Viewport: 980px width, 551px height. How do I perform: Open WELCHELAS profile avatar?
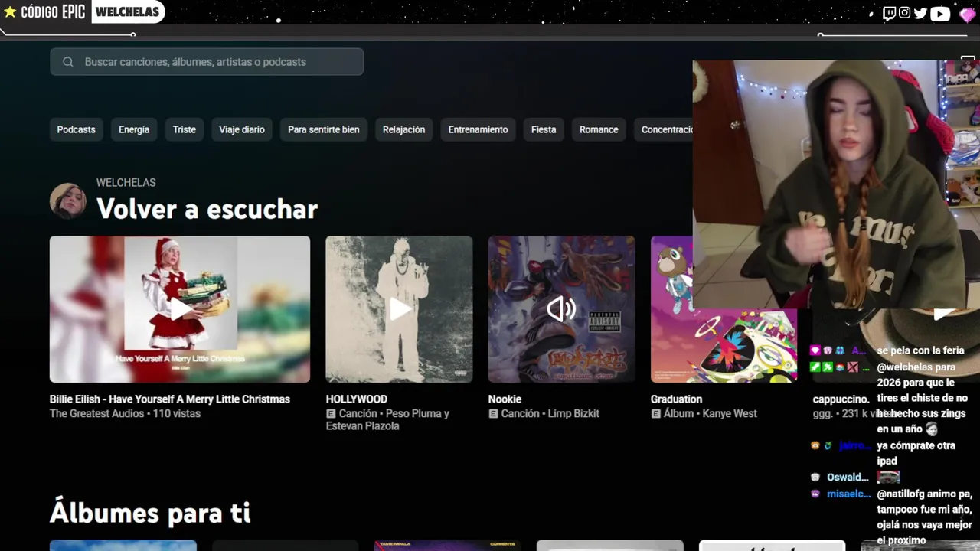[68, 201]
